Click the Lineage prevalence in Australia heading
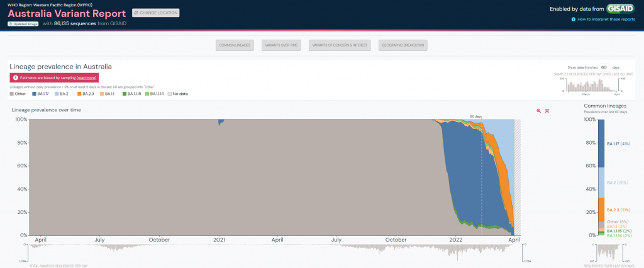Viewport: 644px width, 268px height. pos(61,66)
